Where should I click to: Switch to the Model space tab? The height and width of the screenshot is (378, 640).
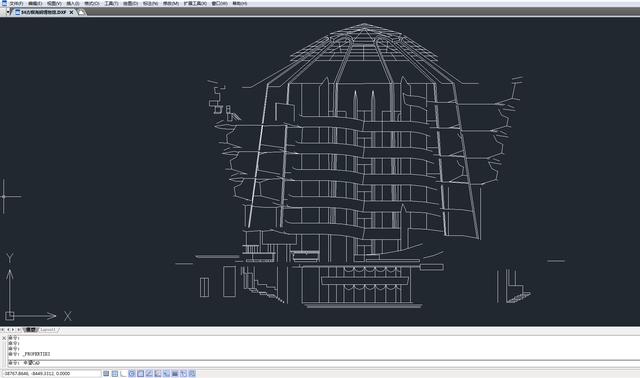point(30,329)
